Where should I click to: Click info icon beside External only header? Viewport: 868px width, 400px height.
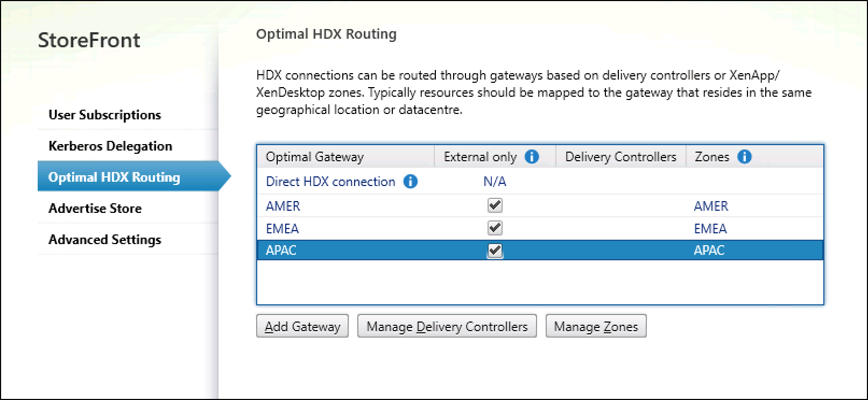(532, 157)
